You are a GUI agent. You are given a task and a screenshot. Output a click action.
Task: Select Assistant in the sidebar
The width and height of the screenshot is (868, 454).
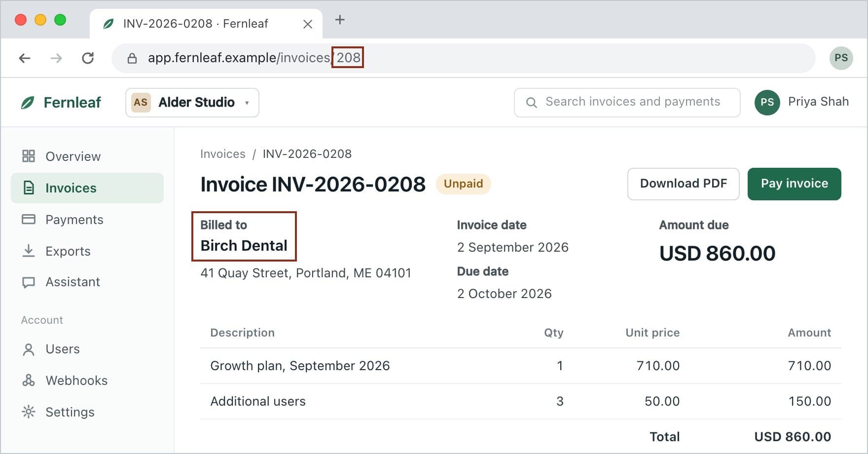[87, 282]
